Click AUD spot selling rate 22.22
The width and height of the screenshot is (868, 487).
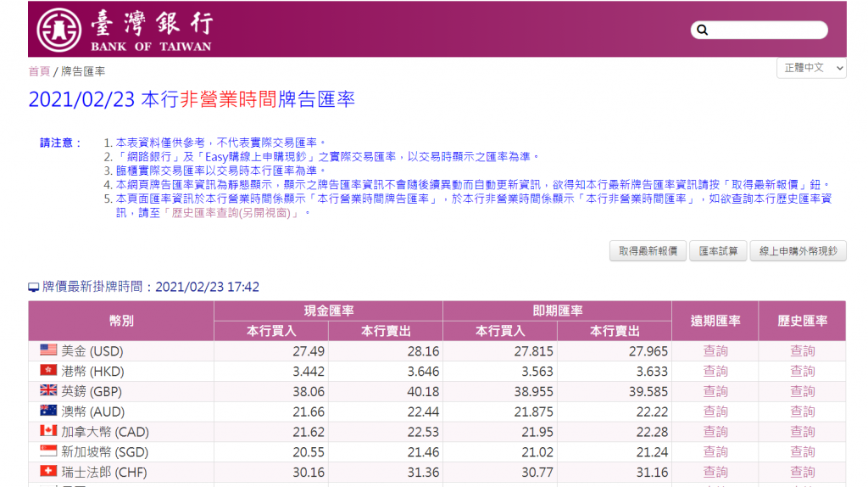(x=652, y=411)
